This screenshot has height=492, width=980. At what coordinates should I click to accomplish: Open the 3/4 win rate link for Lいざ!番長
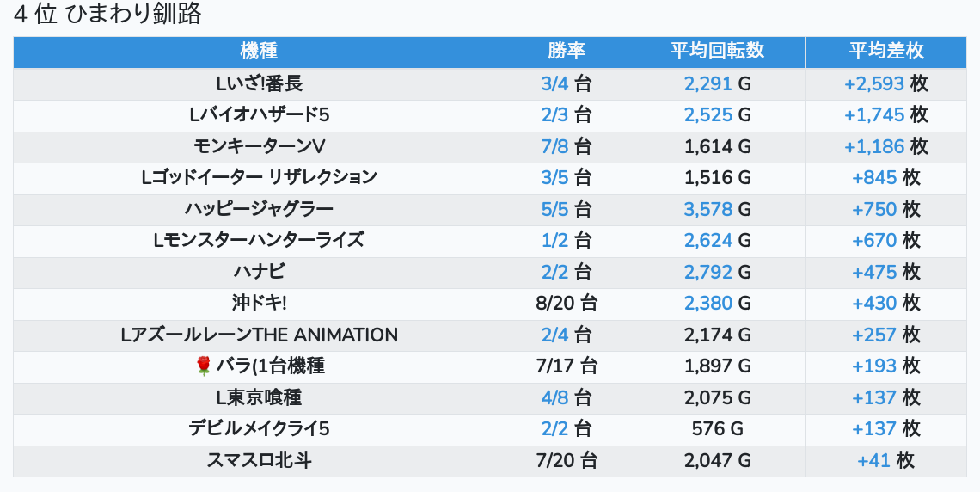pos(554,83)
